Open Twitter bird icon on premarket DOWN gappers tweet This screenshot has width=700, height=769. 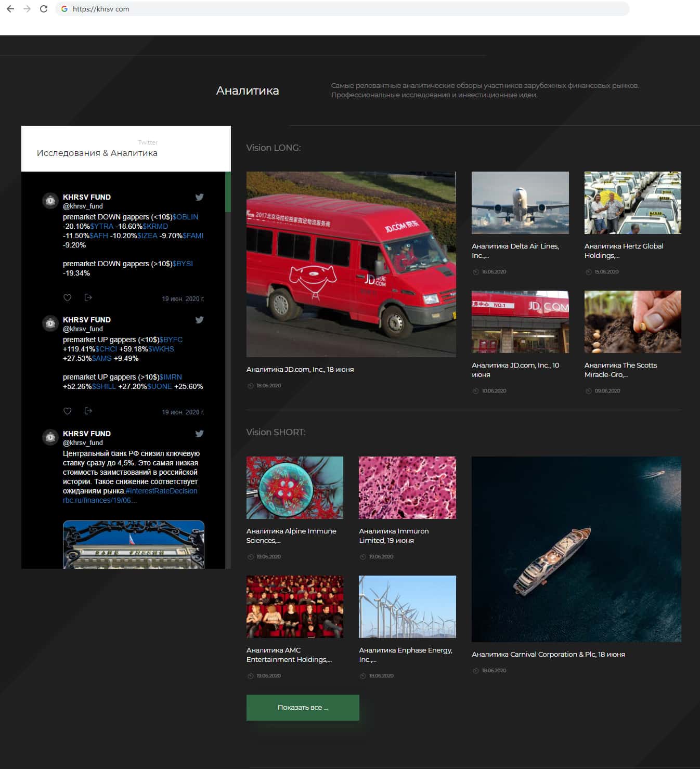coord(199,197)
